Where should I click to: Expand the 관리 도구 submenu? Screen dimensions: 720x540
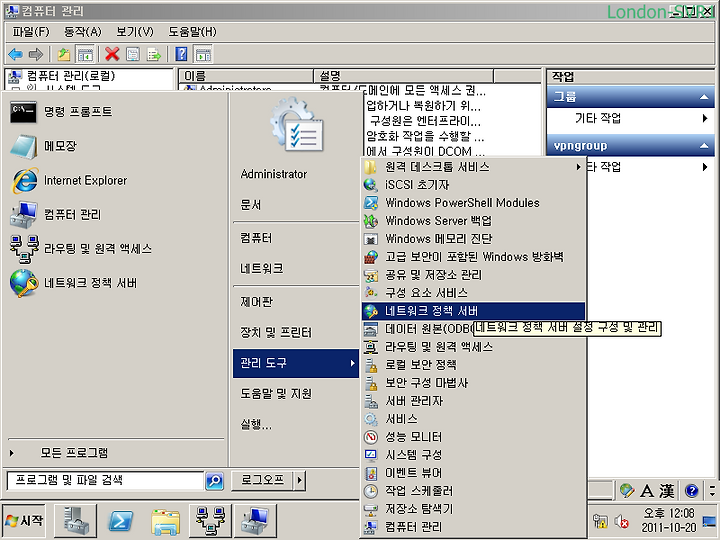[296, 363]
